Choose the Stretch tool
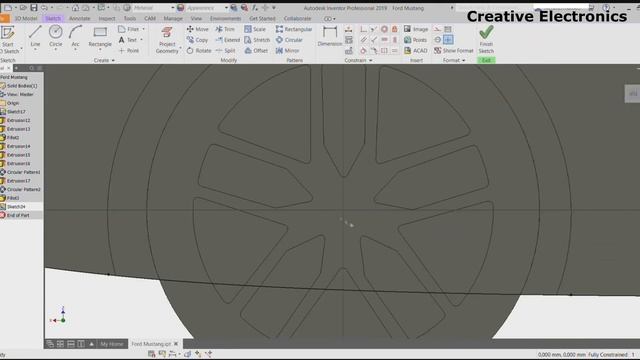 point(257,40)
